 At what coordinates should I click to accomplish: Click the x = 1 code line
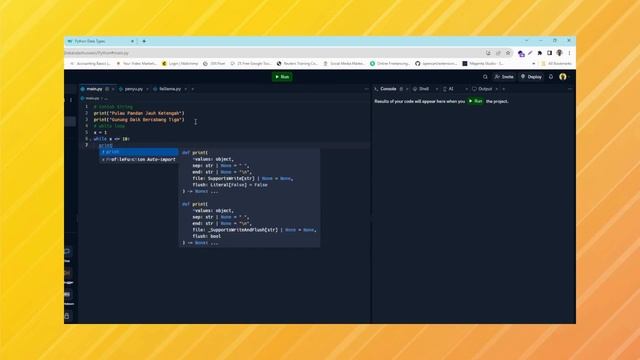click(x=100, y=133)
